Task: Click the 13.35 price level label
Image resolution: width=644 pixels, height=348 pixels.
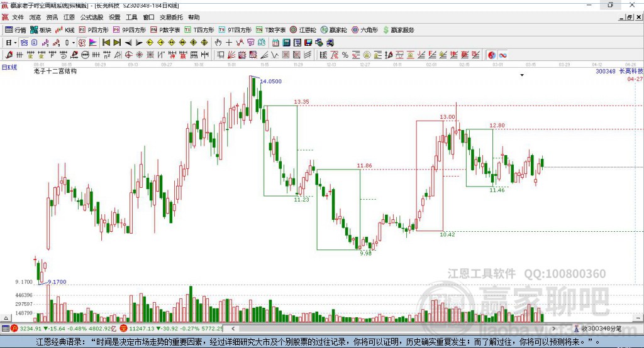Action: click(301, 102)
